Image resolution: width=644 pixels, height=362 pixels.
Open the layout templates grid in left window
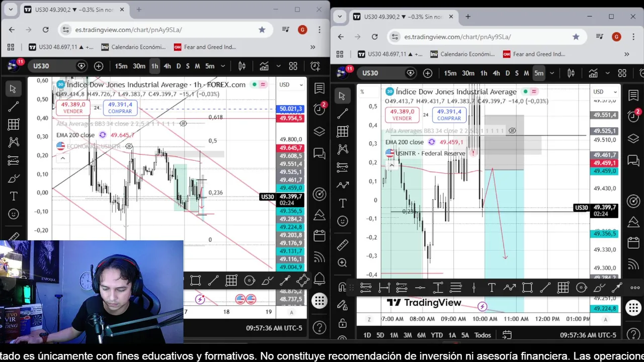(x=293, y=66)
